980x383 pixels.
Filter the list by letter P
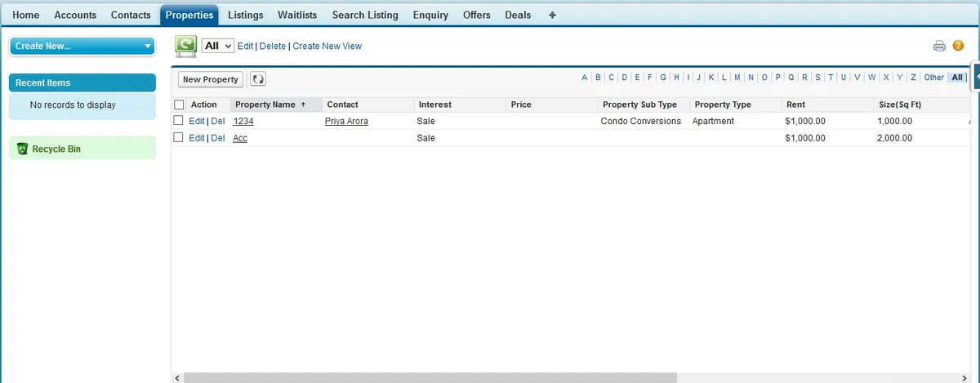(x=778, y=78)
